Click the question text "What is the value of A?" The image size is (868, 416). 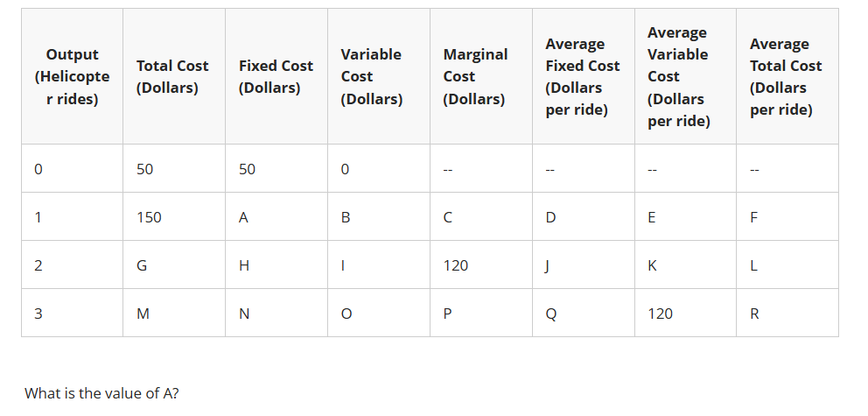pyautogui.click(x=101, y=393)
